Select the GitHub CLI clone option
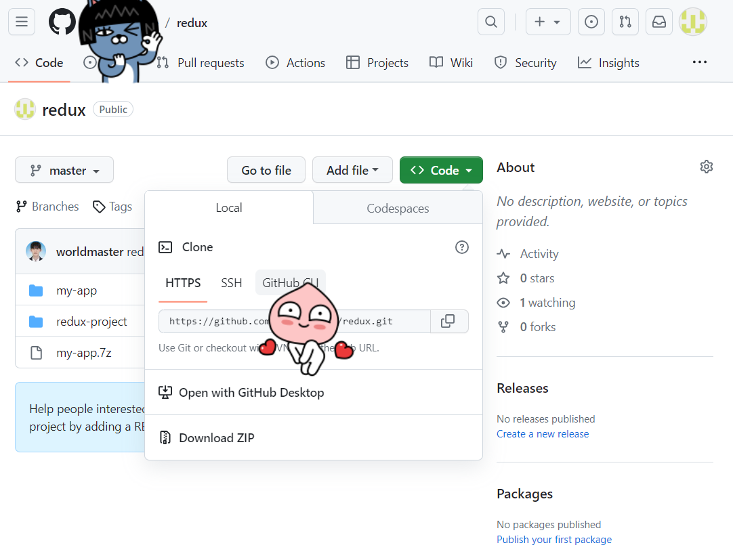Image resolution: width=733 pixels, height=560 pixels. (291, 283)
